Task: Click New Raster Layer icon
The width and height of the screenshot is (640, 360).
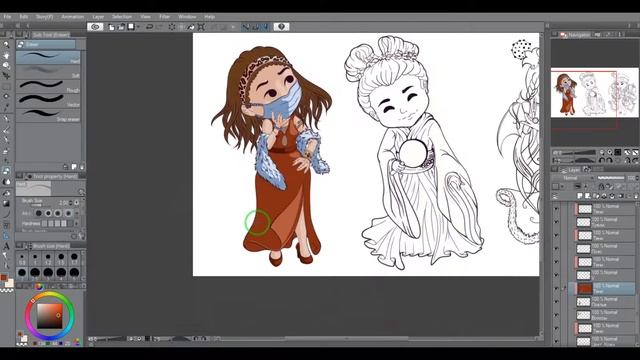Action: [580, 196]
